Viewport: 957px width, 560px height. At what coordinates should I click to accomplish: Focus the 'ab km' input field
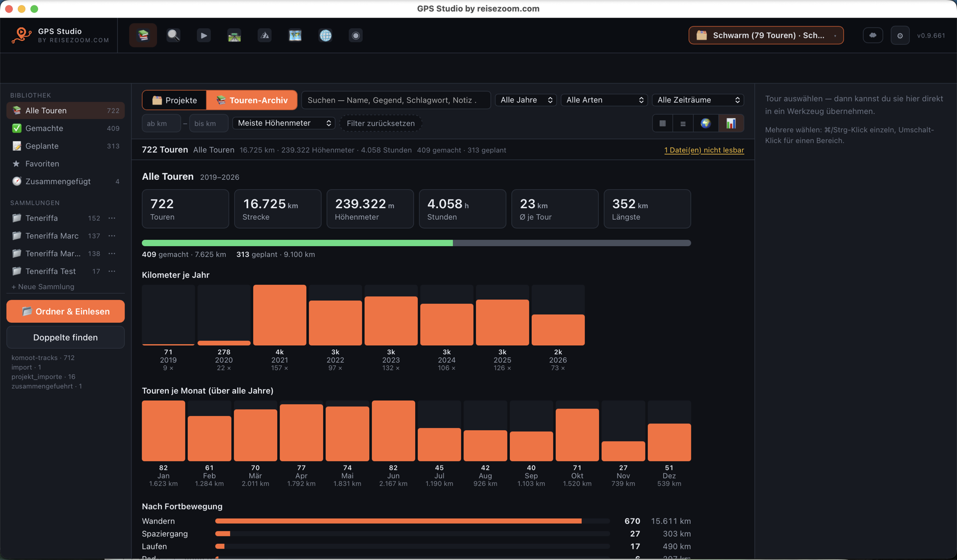pyautogui.click(x=161, y=123)
